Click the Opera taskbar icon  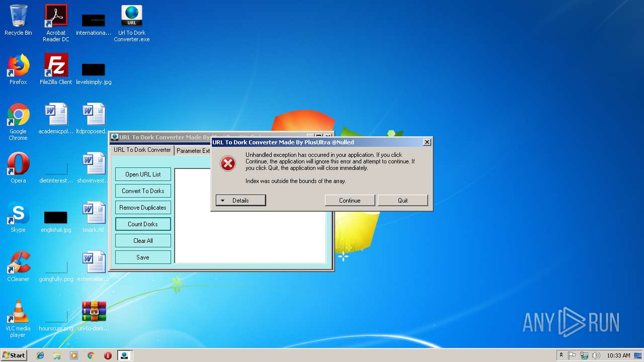[x=108, y=355]
